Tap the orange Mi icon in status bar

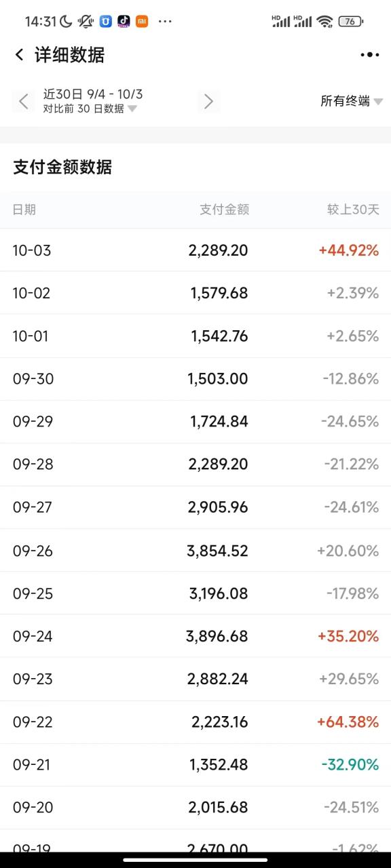(142, 21)
